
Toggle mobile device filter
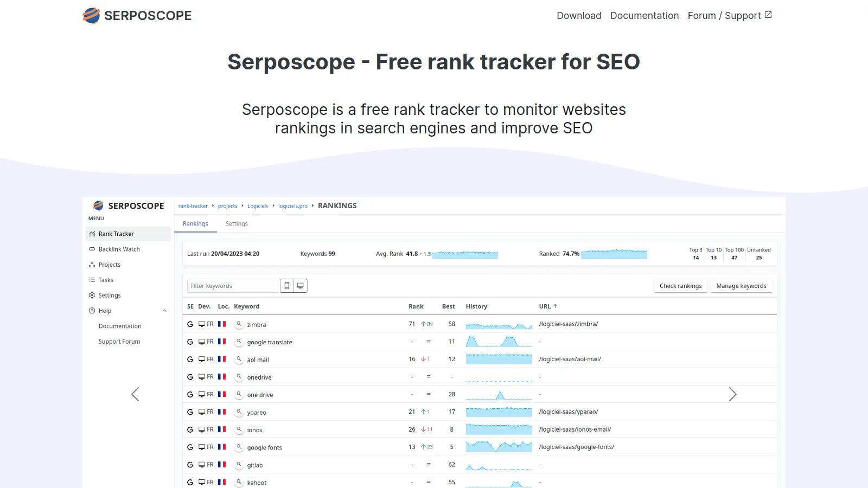pos(286,285)
